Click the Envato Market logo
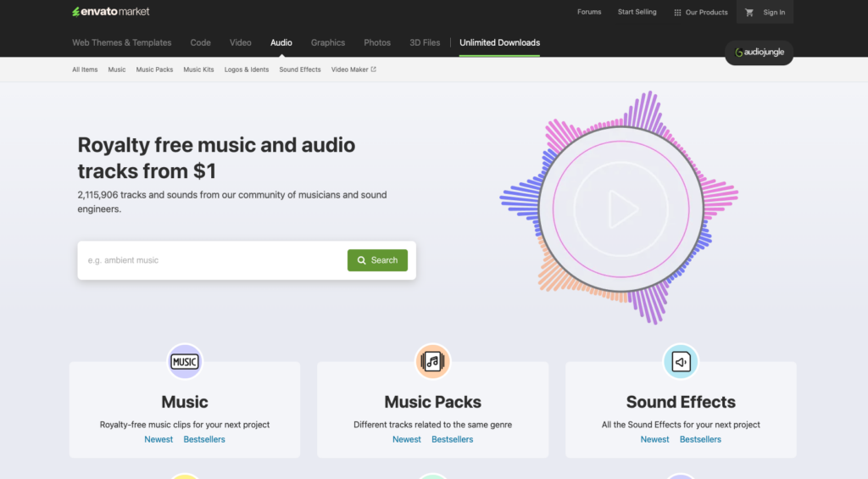The height and width of the screenshot is (479, 868). 111,12
